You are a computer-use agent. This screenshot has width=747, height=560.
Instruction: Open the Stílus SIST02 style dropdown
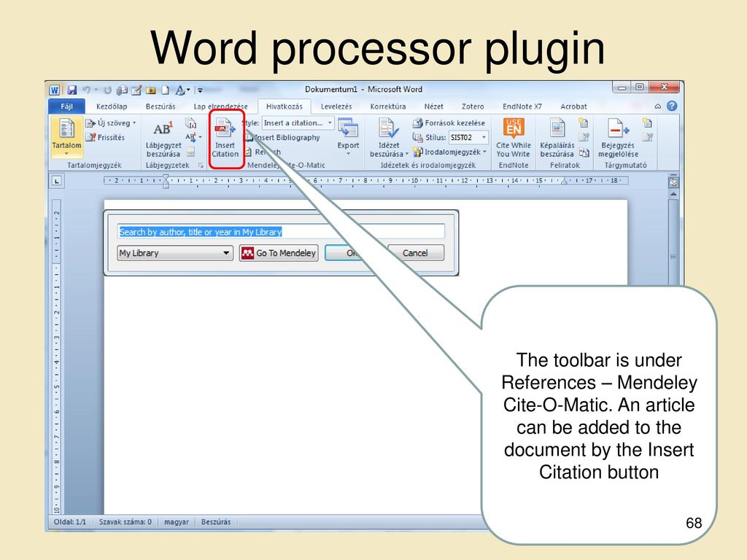point(484,138)
